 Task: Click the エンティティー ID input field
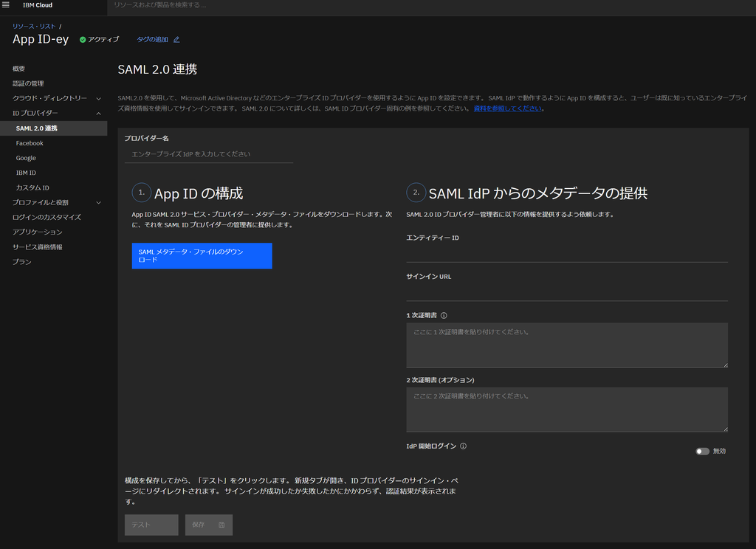[x=567, y=254]
